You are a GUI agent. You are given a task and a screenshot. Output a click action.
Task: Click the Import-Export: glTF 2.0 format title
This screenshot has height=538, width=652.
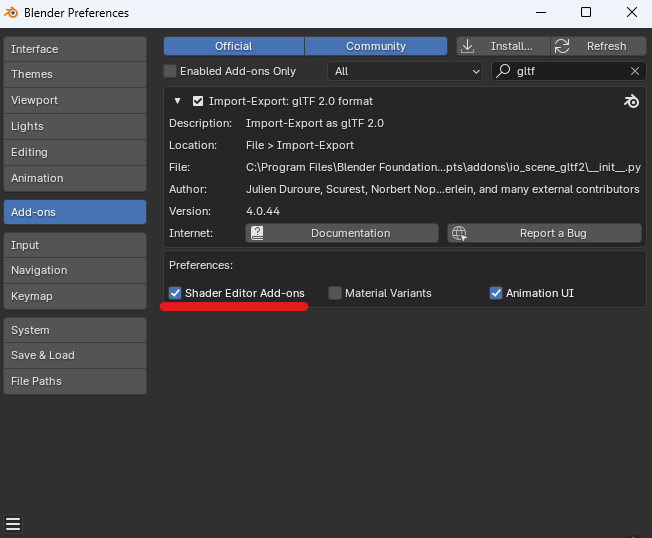click(291, 101)
